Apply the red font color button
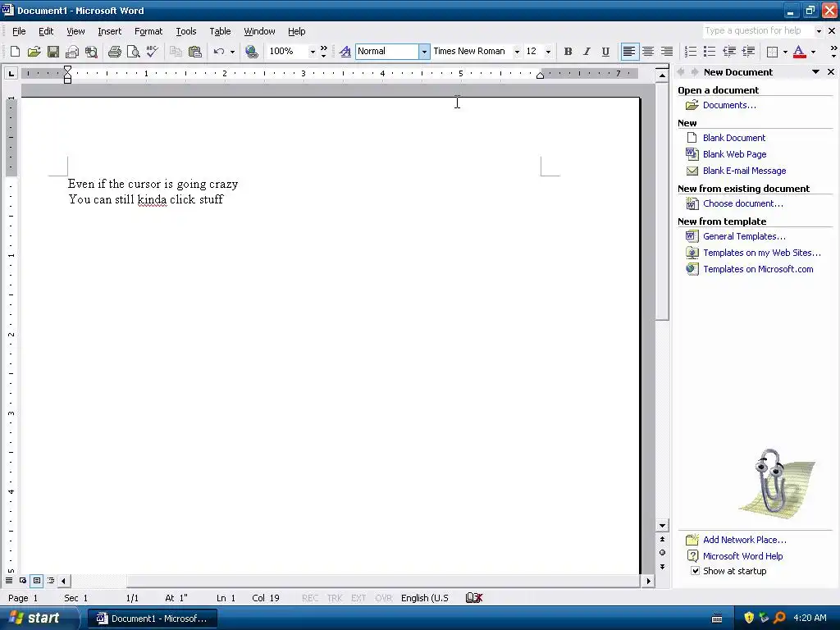The image size is (840, 630). point(799,52)
